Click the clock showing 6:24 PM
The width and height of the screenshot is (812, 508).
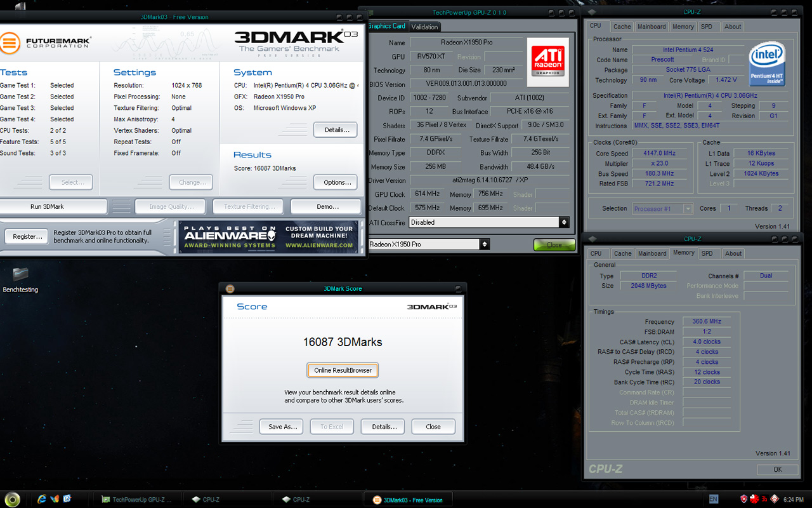tap(793, 500)
